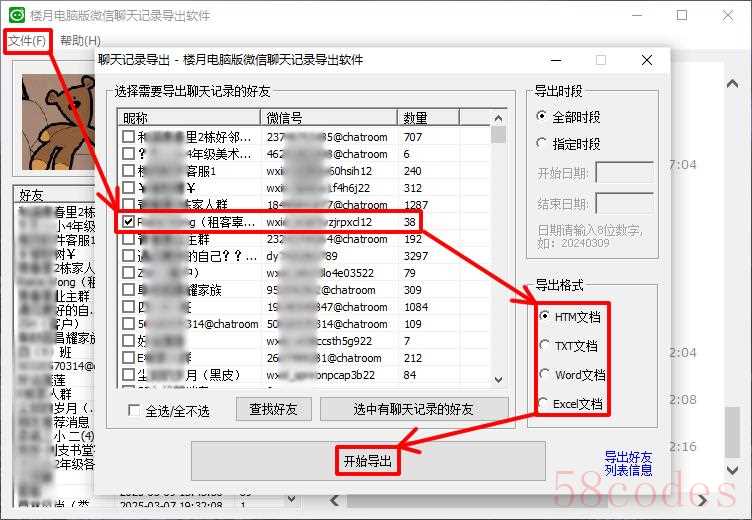The image size is (752, 520).
Task: Maximize the main 楼月 window
Action: [x=682, y=15]
